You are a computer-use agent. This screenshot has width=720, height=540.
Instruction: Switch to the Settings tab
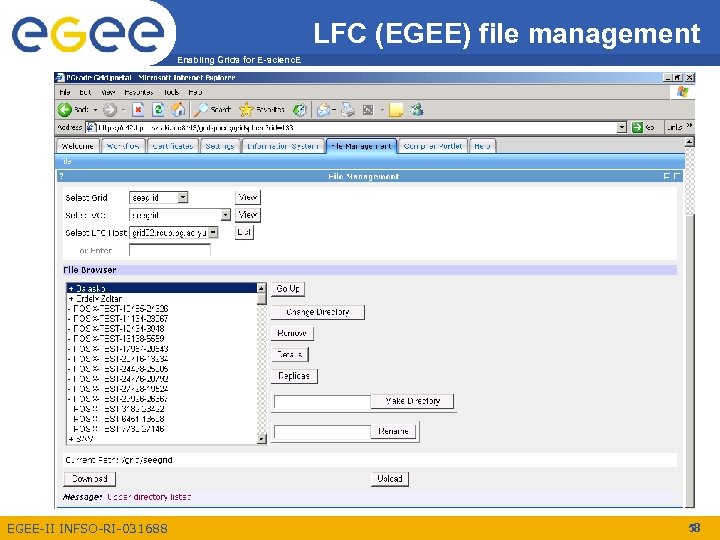[220, 146]
